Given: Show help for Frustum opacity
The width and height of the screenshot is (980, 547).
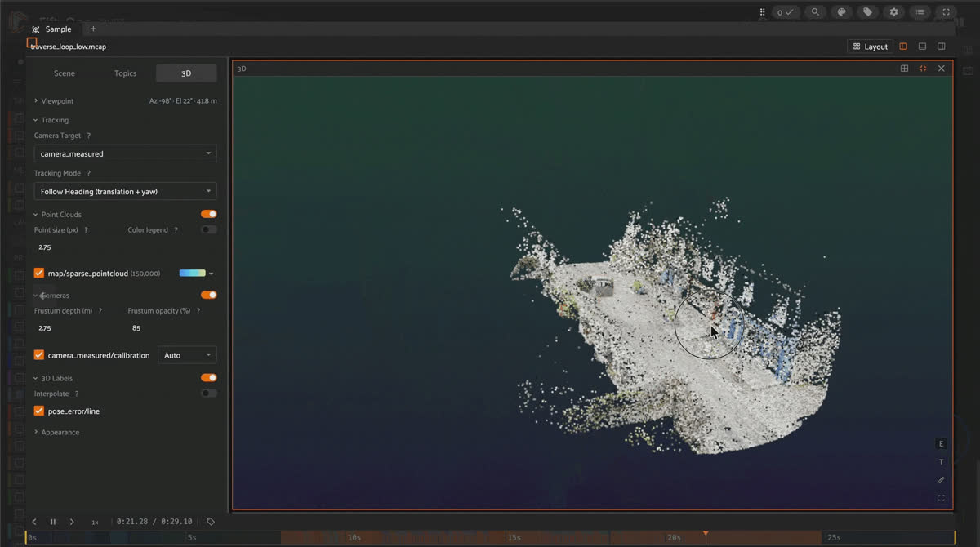Looking at the screenshot, I should click(x=198, y=311).
